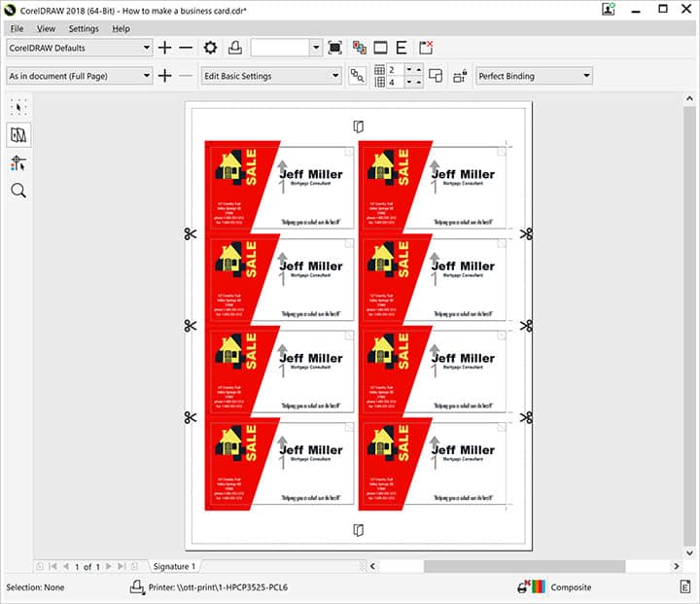
Task: Activate the Imposition Layout tool
Action: [x=18, y=134]
